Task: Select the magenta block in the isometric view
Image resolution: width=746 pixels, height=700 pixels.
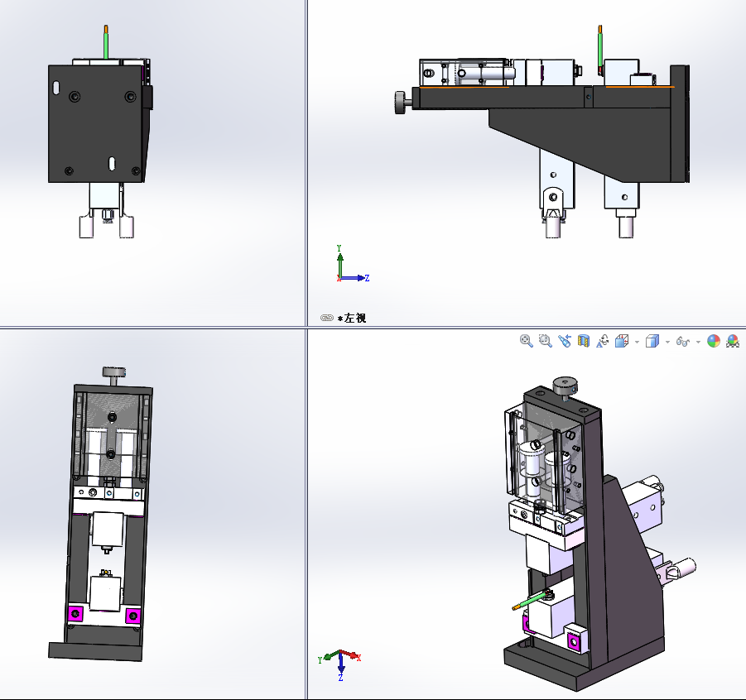Action: click(x=575, y=642)
